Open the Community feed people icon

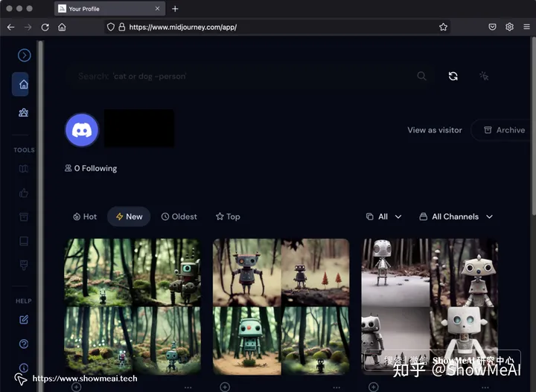[x=23, y=112]
